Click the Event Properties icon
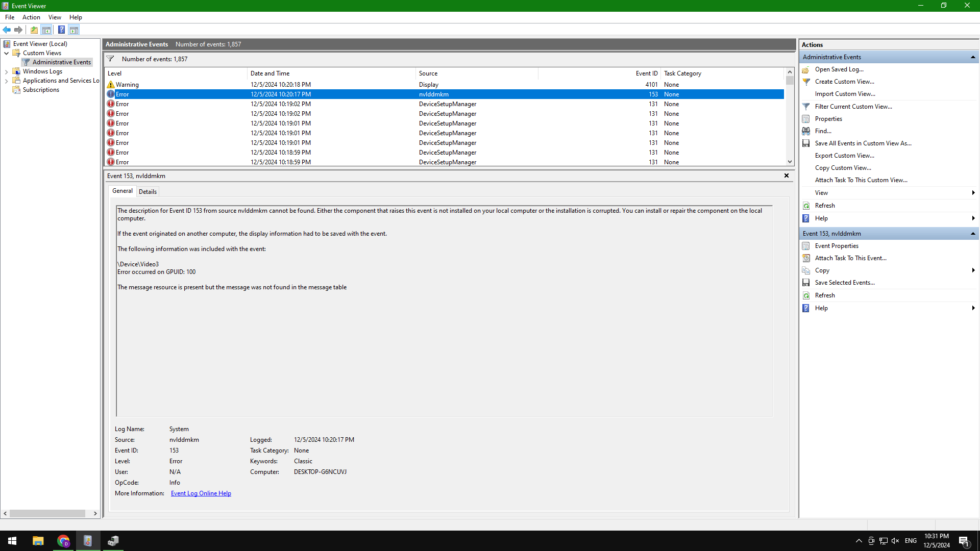980x551 pixels. [806, 246]
